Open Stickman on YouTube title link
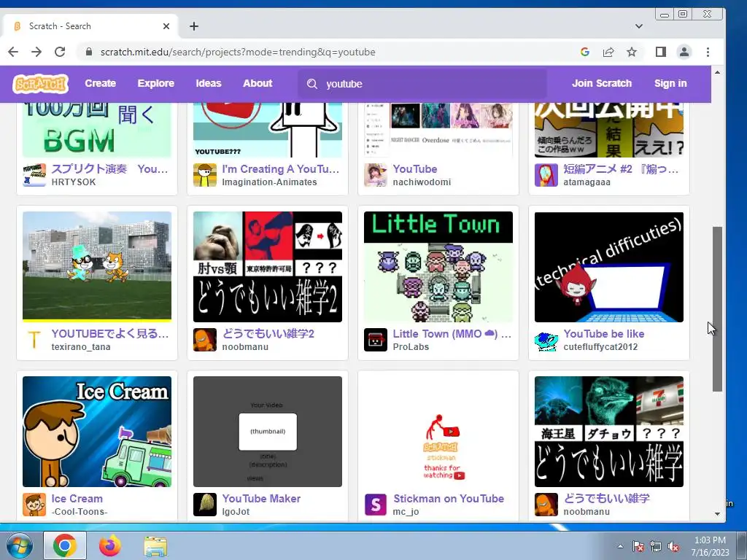This screenshot has height=560, width=747. (x=449, y=499)
